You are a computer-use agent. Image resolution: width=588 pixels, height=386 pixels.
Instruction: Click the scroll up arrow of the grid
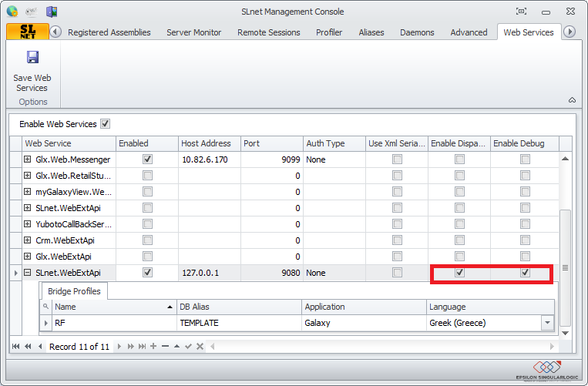[565, 159]
